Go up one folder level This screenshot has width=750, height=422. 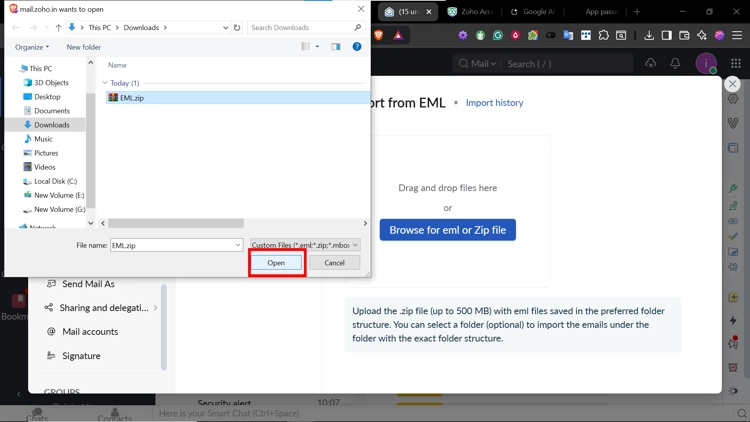[58, 27]
